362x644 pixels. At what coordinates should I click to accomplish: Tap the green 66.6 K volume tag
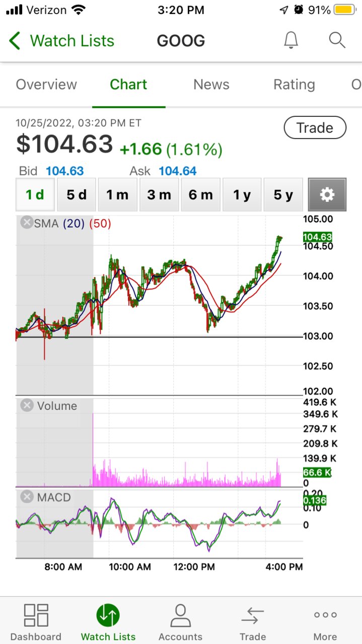coord(318,472)
